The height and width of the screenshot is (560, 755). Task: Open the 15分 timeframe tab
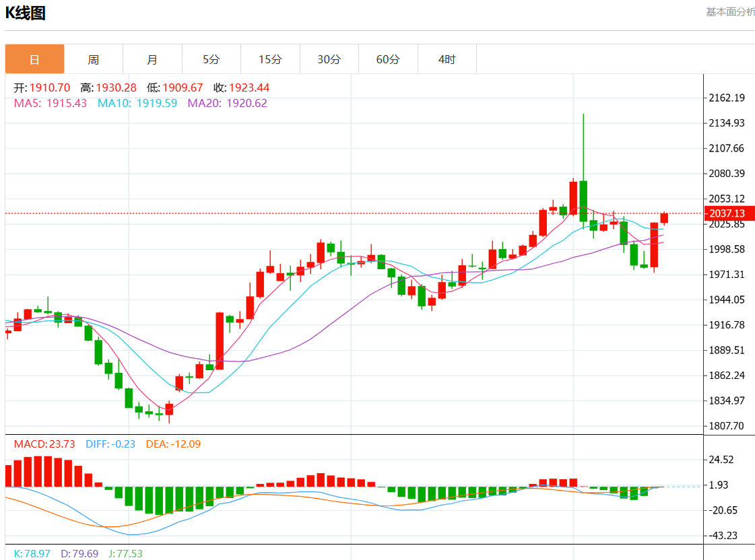270,59
